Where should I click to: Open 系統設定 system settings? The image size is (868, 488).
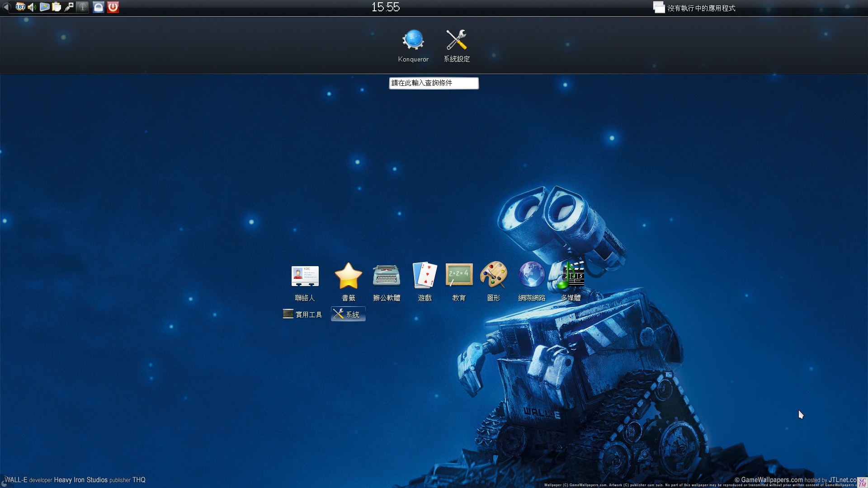point(457,46)
